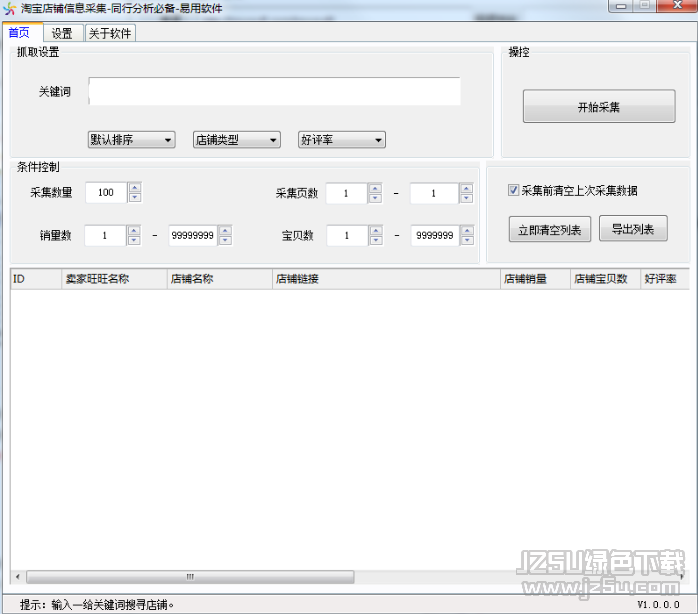
Task: Click the 关键词 input field
Action: (274, 91)
